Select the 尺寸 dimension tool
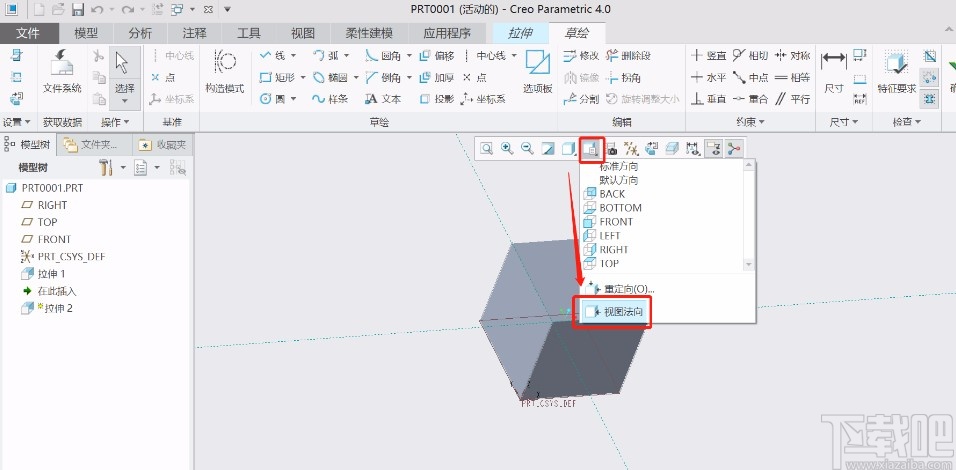 point(833,72)
